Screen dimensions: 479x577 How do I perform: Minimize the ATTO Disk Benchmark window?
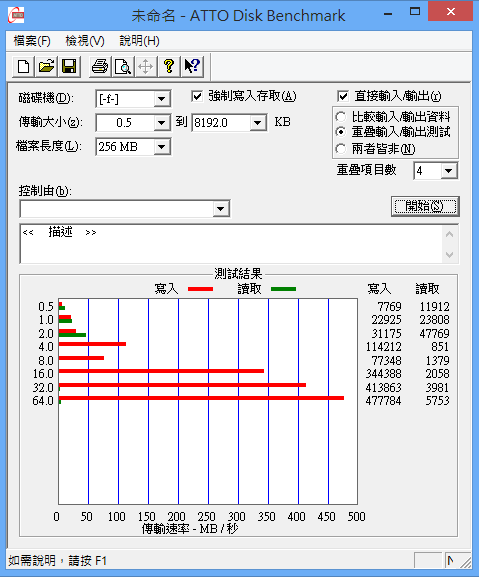(388, 14)
